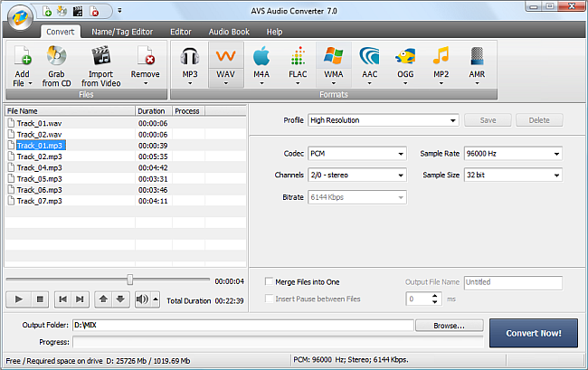The height and width of the screenshot is (370, 588).
Task: Expand the Profile dropdown showing High Resolution
Action: (x=384, y=120)
